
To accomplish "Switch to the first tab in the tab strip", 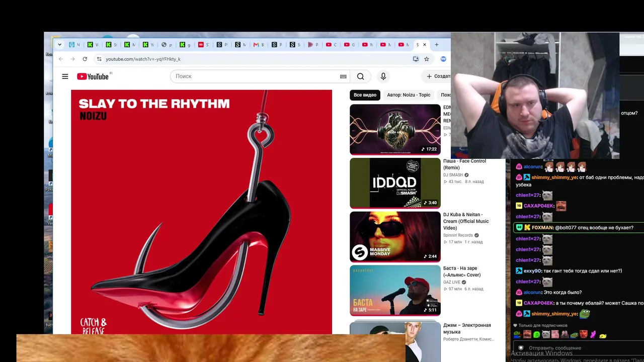I will (x=74, y=45).
